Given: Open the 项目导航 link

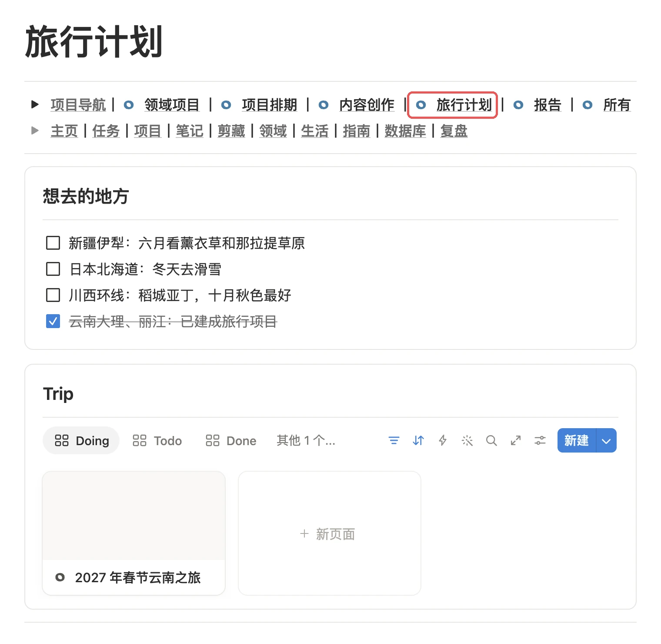Looking at the screenshot, I should [x=78, y=105].
